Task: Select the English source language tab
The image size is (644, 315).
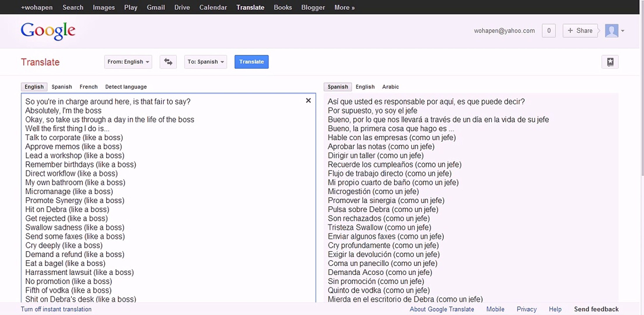Action: [x=34, y=87]
